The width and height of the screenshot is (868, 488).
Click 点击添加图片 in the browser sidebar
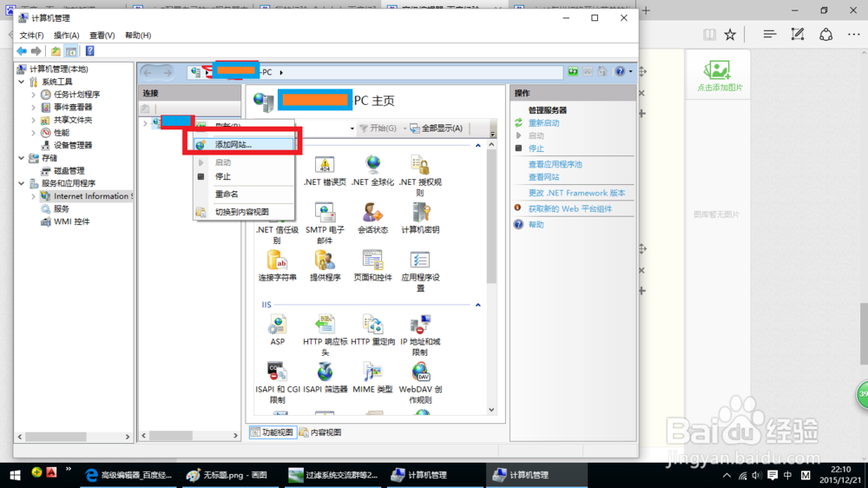click(719, 76)
